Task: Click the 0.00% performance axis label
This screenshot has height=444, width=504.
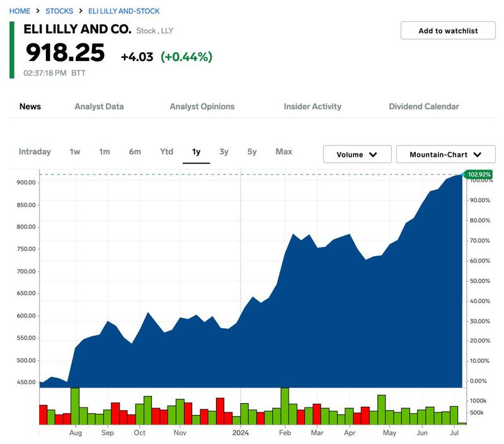Action: click(x=478, y=381)
